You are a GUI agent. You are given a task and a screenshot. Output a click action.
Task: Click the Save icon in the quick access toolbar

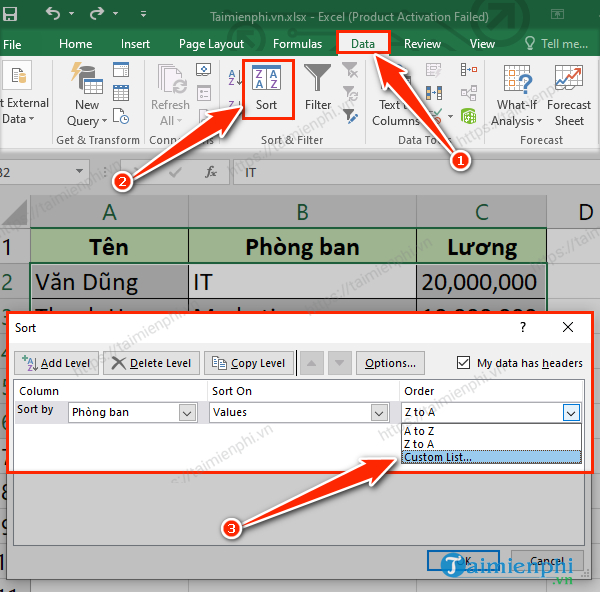pos(10,14)
